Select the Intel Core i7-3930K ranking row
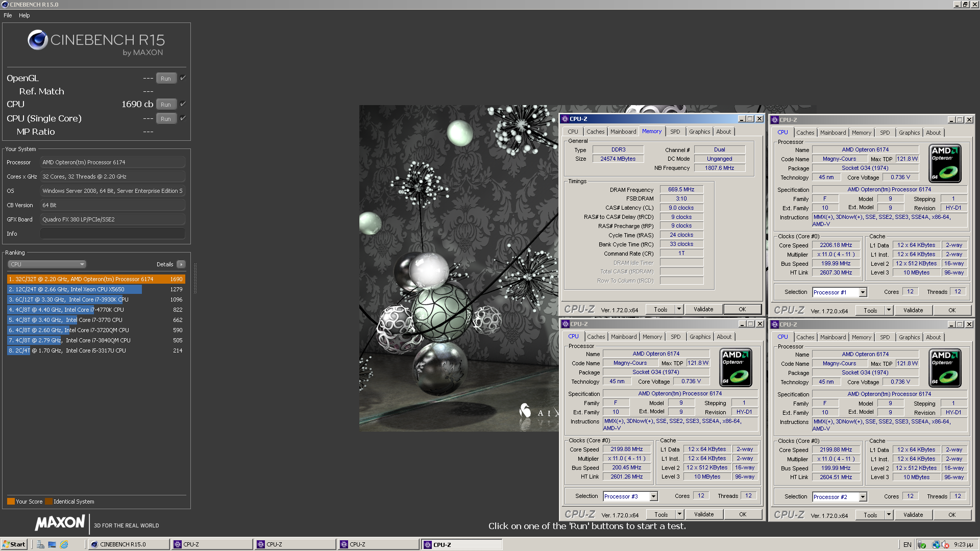The image size is (980, 551). click(x=96, y=299)
